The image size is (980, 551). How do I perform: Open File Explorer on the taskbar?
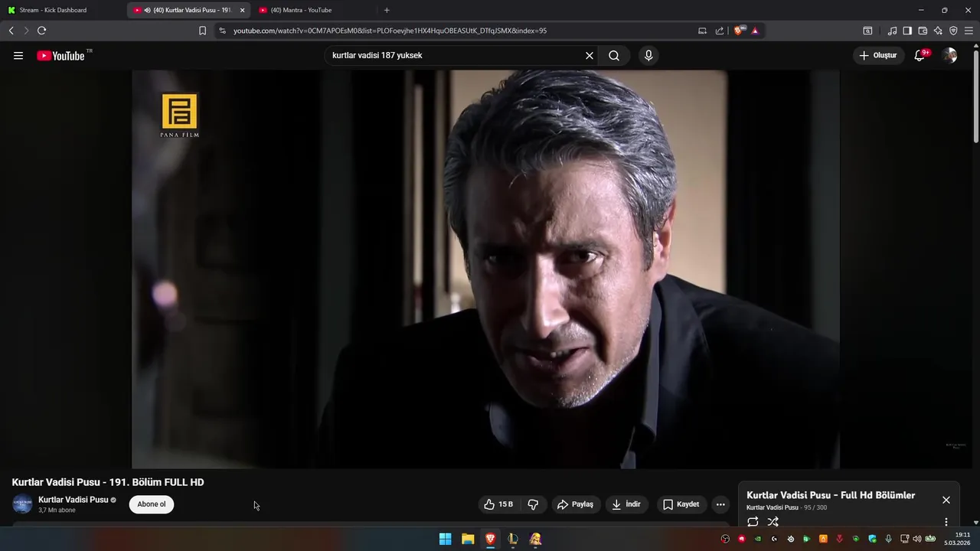468,539
